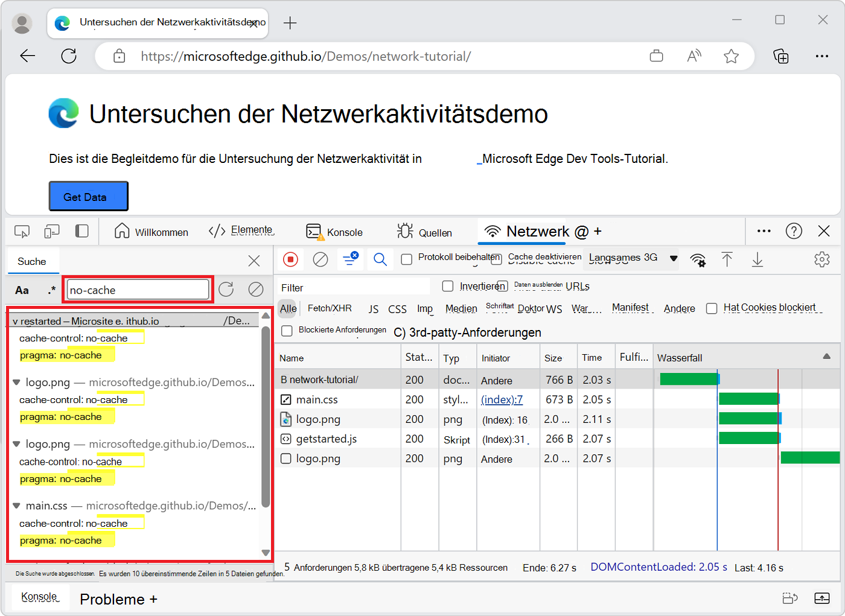
Task: Open network conditions icon
Action: [698, 259]
